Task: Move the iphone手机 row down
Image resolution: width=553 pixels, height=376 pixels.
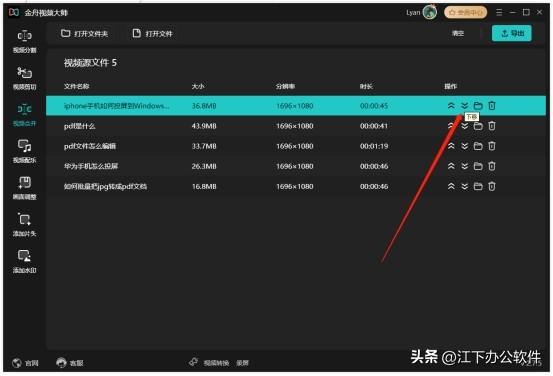Action: [464, 105]
